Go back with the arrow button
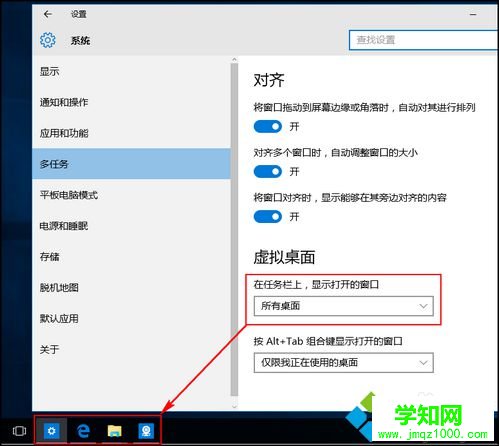The width and height of the screenshot is (499, 446). coord(48,14)
